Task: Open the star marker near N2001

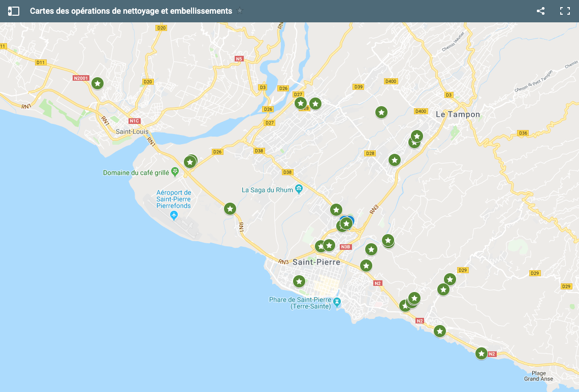Action: click(98, 83)
